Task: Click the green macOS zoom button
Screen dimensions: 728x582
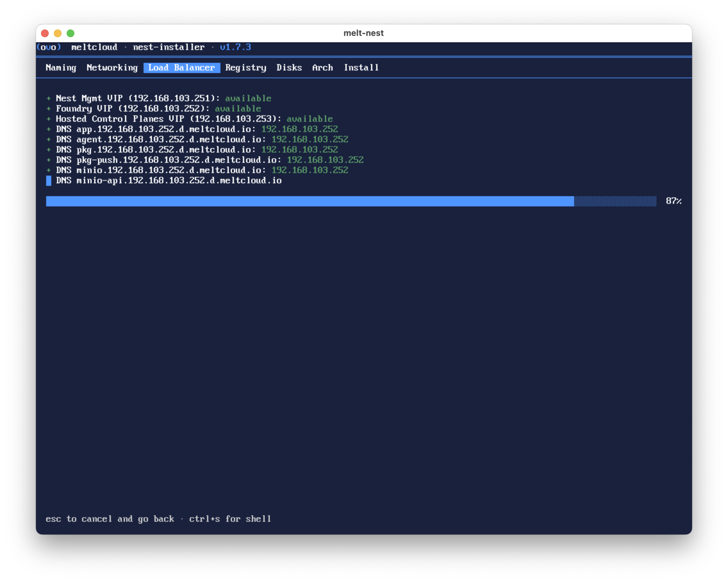Action: tap(70, 33)
